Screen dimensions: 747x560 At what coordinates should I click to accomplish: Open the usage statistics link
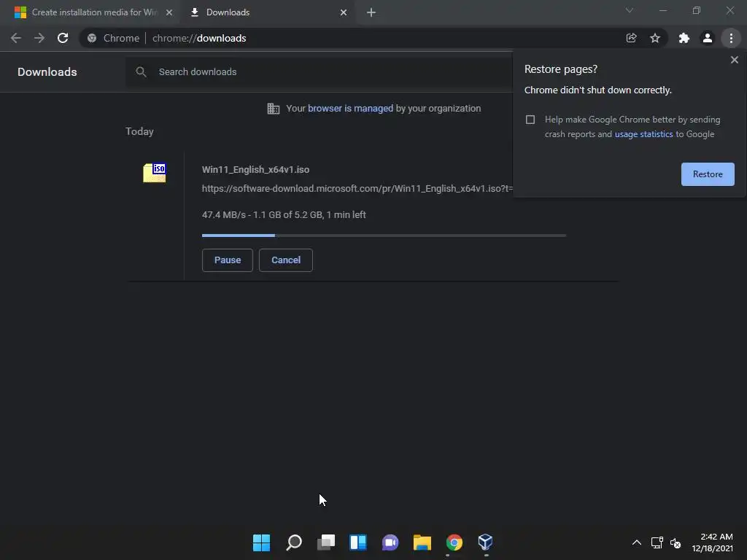pyautogui.click(x=643, y=134)
